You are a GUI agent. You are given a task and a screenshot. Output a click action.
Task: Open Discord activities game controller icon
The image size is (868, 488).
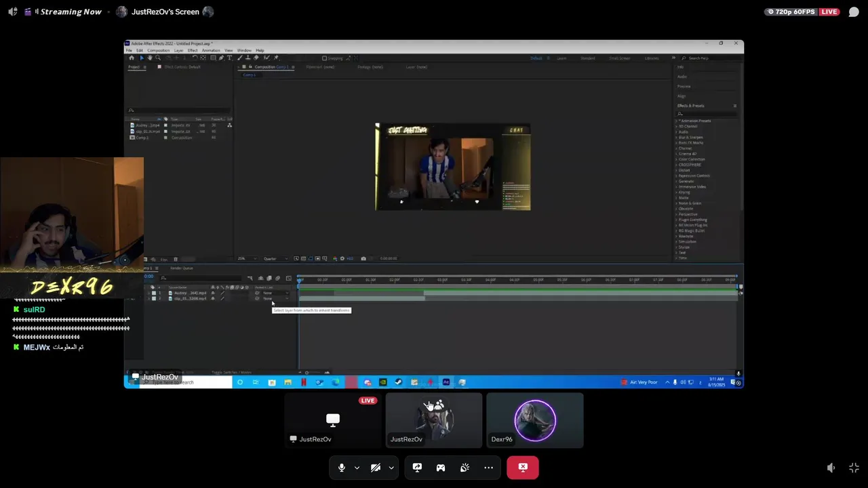coord(441,468)
